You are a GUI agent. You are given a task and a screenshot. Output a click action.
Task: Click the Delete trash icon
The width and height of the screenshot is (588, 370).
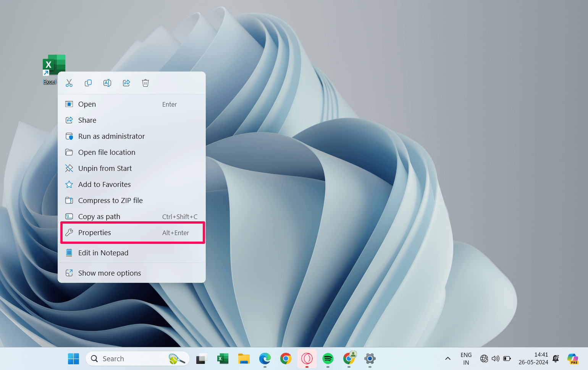pyautogui.click(x=145, y=83)
